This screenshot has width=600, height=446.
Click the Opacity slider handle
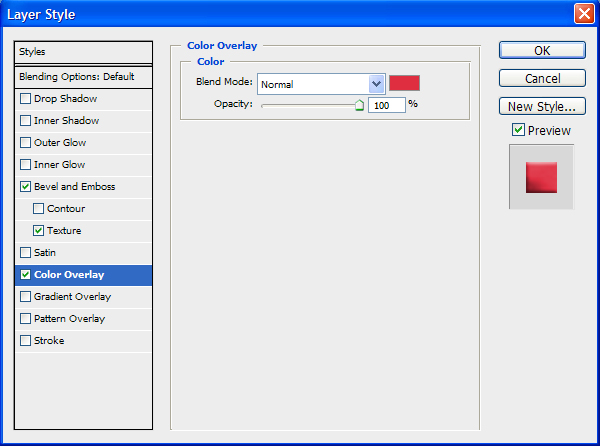tap(359, 104)
